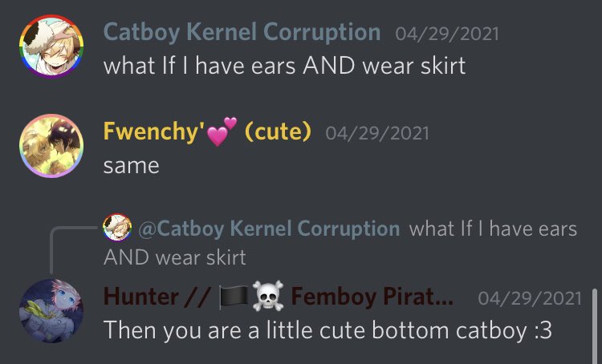Viewport: 602px width, 364px height.
Task: Click quoted text 'AND wear skirt'
Action: pos(175,257)
